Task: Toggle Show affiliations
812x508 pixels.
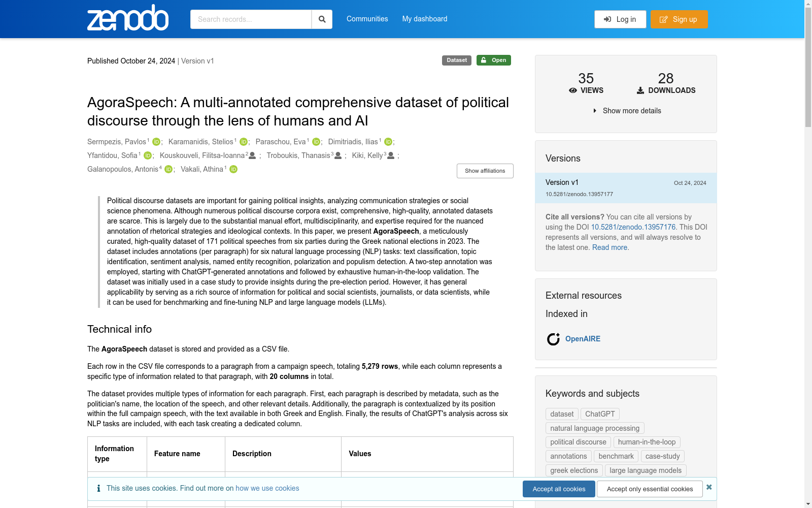Action: coord(485,171)
